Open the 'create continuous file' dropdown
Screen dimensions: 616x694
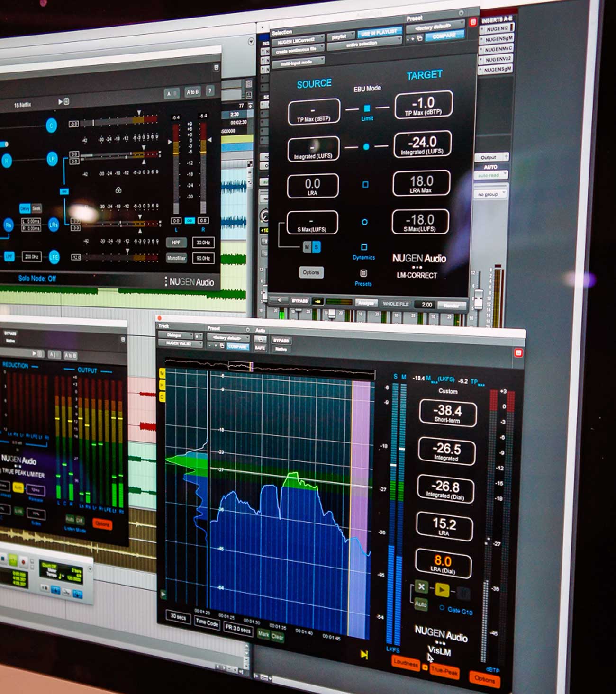[298, 49]
